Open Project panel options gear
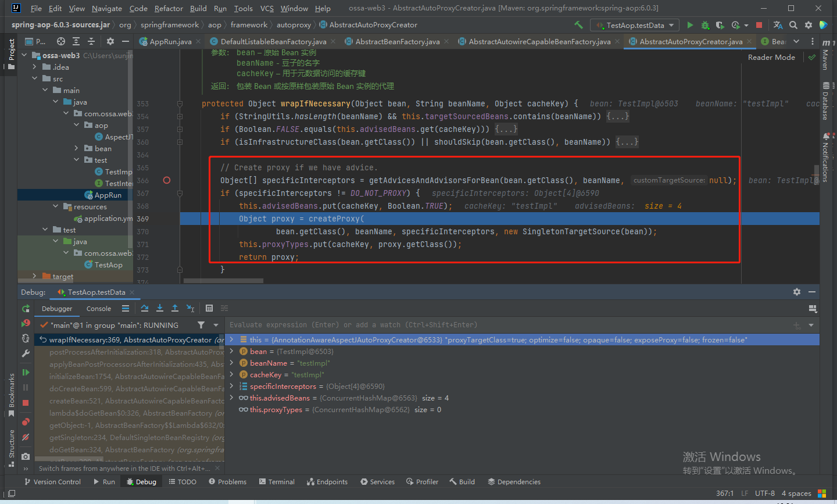Image resolution: width=837 pixels, height=504 pixels. click(x=110, y=41)
